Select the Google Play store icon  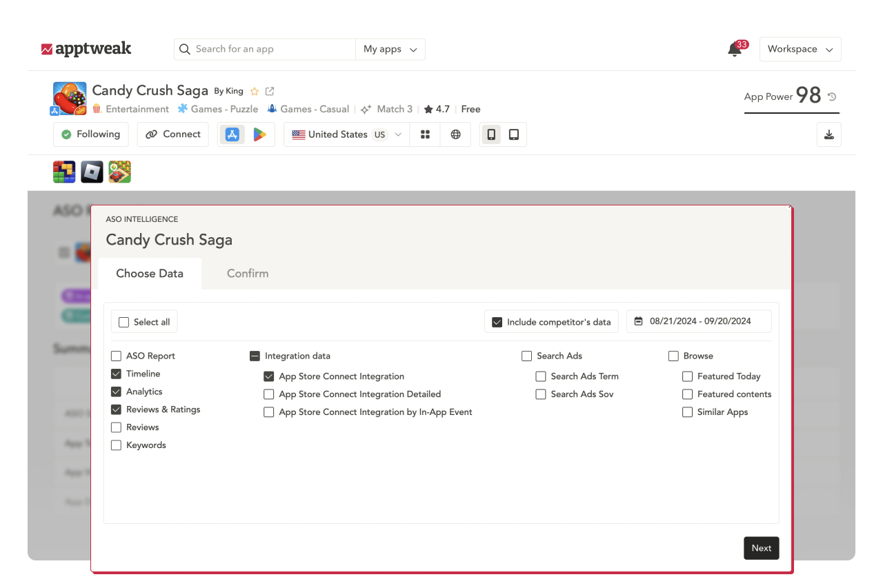tap(259, 134)
